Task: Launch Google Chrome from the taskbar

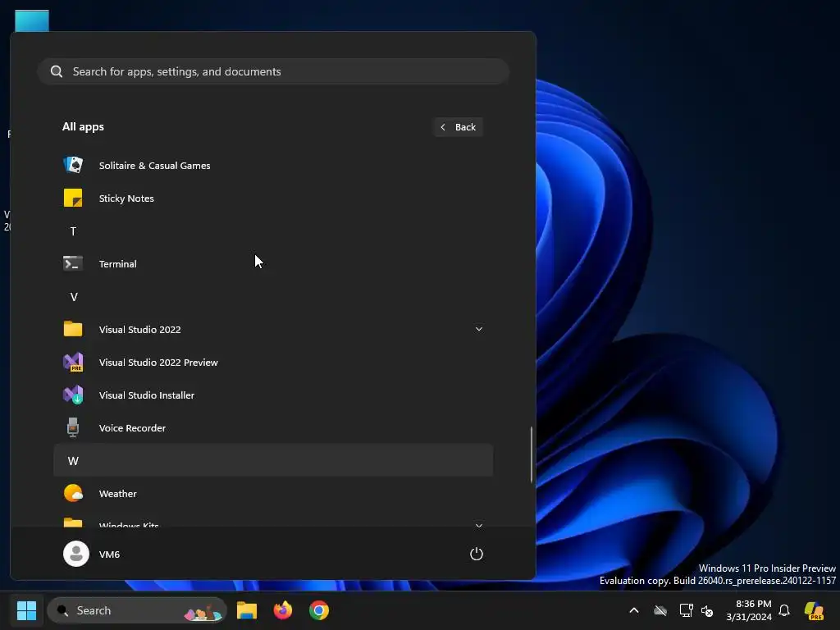Action: (319, 610)
